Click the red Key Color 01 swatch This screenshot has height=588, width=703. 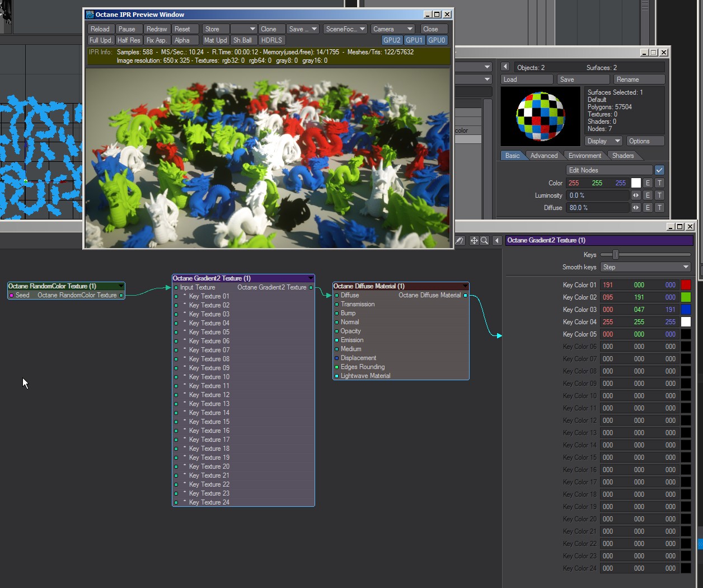click(x=686, y=285)
